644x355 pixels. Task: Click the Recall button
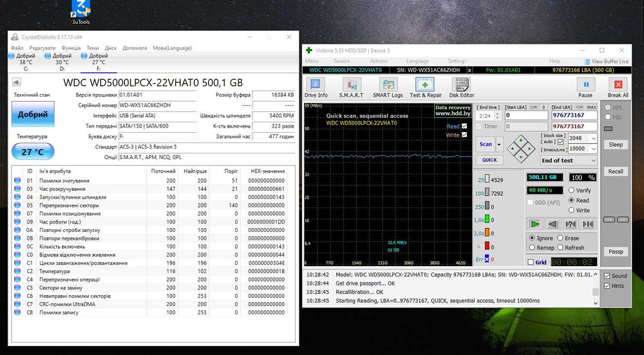point(616,171)
